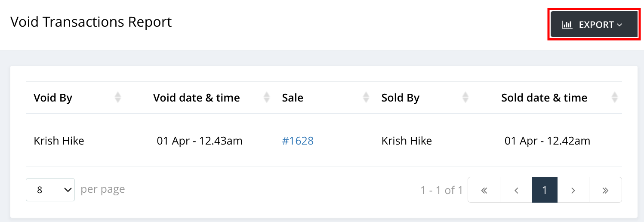Click the Sold By column header

(401, 98)
